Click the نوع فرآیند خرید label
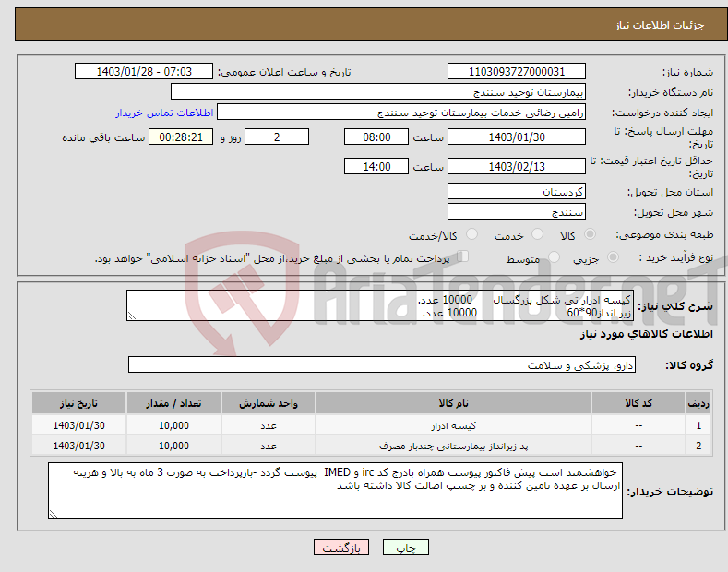 click(x=676, y=257)
